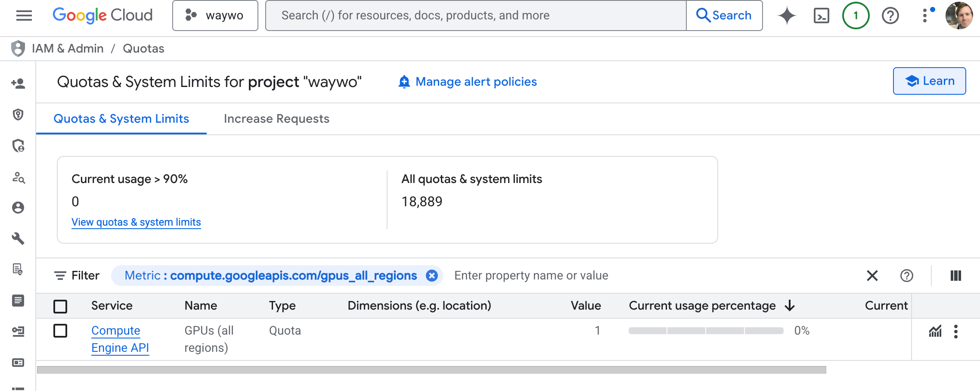Viewport: 980px width, 391px height.
Task: Open Gemini AI assistant sparkle icon
Action: pos(787,16)
